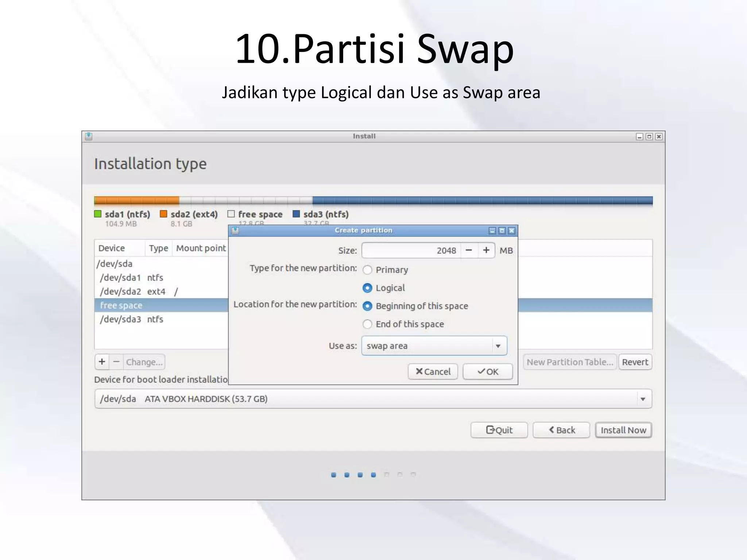Screen dimensions: 747x560
Task: Remove partition with the minus icon
Action: (116, 362)
